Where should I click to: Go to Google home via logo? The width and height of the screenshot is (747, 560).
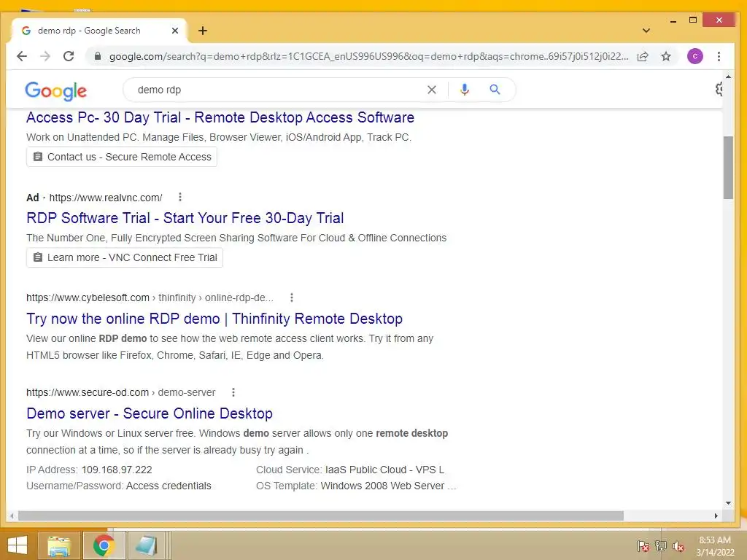click(x=55, y=90)
